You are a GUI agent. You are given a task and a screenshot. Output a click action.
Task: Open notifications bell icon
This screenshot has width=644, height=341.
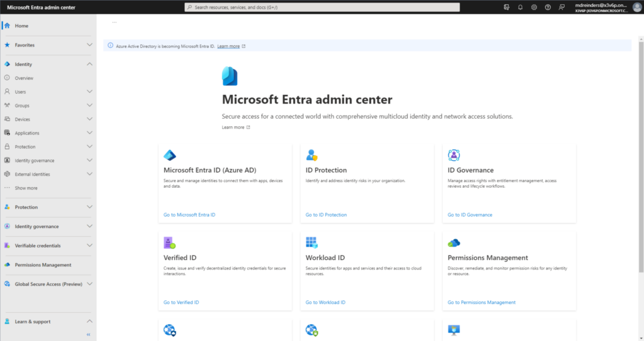pyautogui.click(x=520, y=7)
